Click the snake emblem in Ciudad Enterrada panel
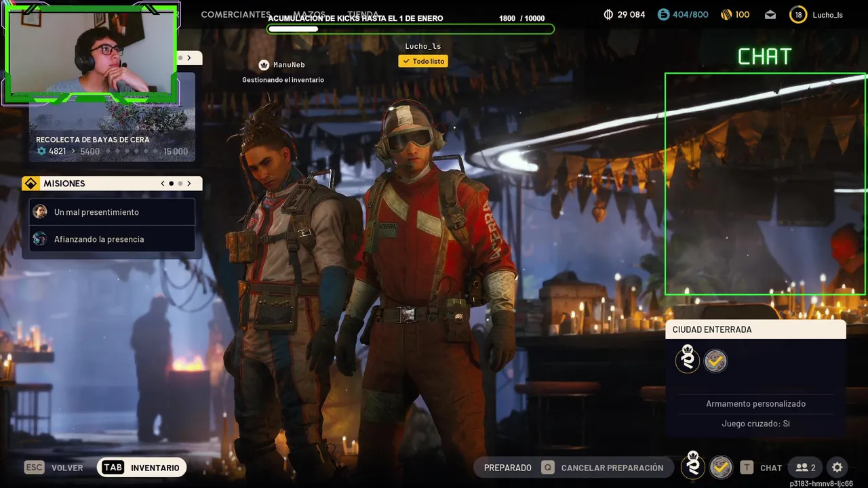The image size is (868, 488). (688, 359)
